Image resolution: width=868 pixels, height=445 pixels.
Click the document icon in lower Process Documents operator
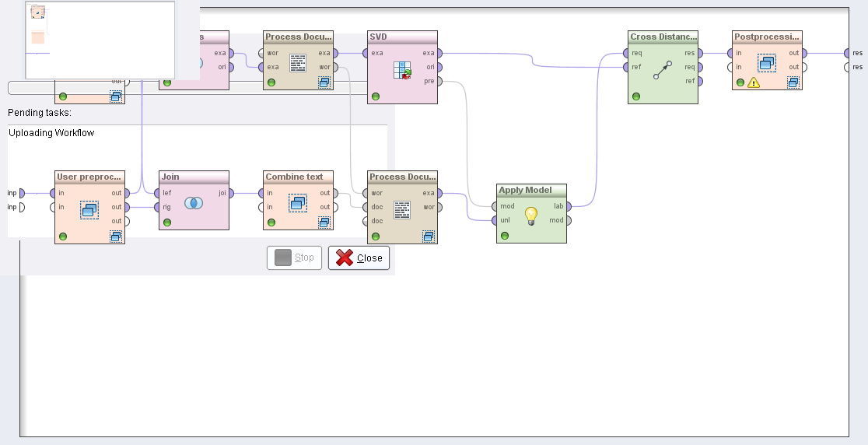pyautogui.click(x=402, y=209)
